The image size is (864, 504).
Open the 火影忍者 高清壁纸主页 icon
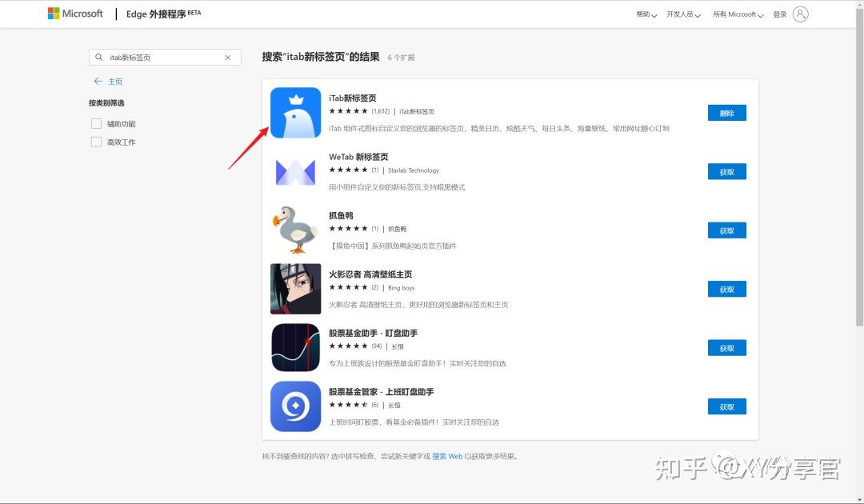(295, 288)
